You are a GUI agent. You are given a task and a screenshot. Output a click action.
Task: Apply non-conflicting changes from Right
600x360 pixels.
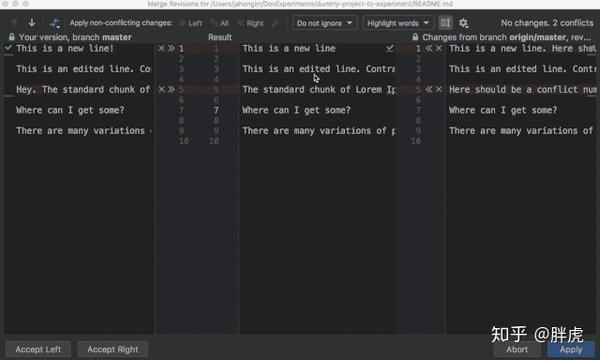[251, 23]
